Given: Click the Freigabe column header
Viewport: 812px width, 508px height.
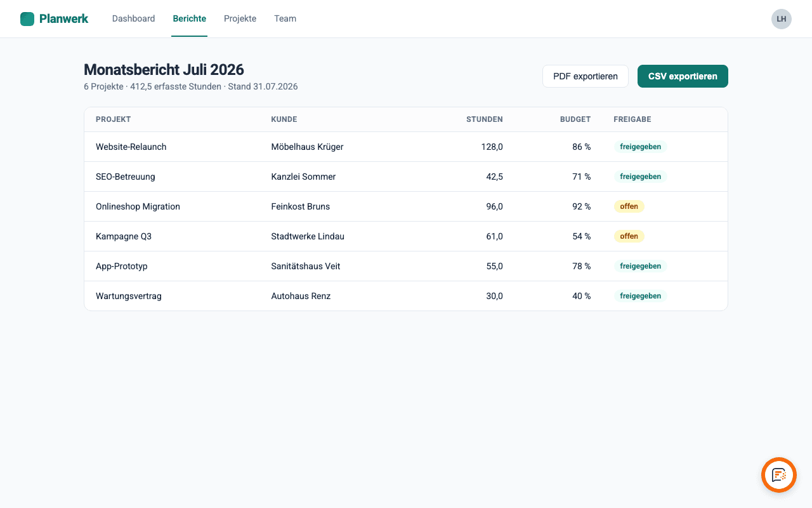Looking at the screenshot, I should 632,119.
